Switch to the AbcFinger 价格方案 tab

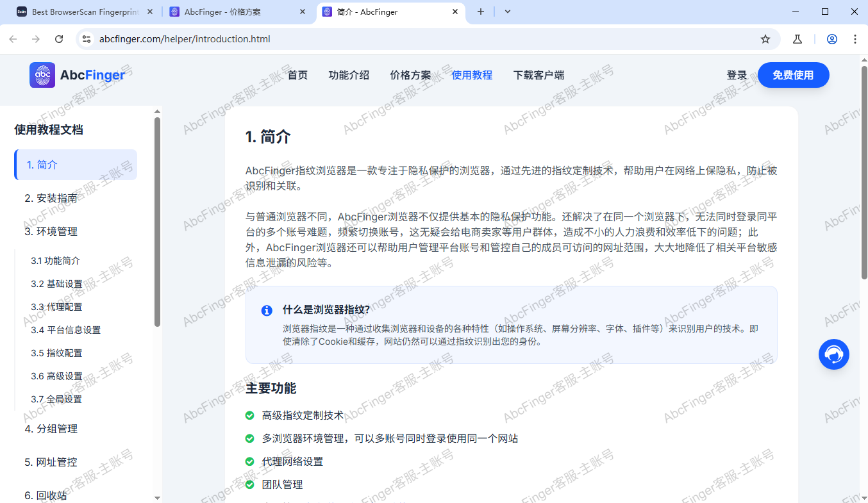(237, 12)
